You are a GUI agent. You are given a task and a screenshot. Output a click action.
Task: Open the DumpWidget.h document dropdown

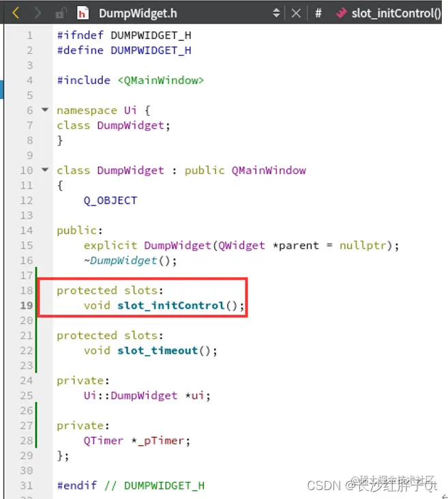tap(137, 13)
